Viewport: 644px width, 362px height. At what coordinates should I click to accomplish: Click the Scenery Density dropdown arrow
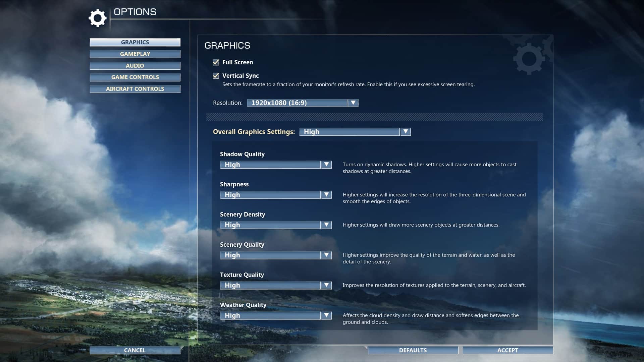coord(326,225)
